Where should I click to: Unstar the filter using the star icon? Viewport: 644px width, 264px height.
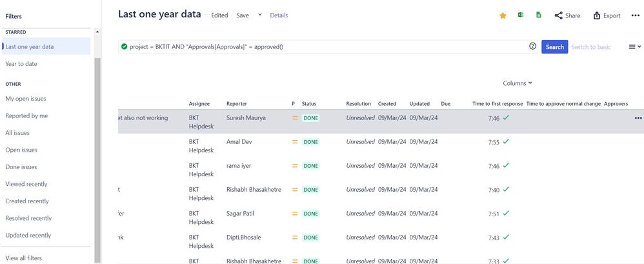click(x=503, y=15)
